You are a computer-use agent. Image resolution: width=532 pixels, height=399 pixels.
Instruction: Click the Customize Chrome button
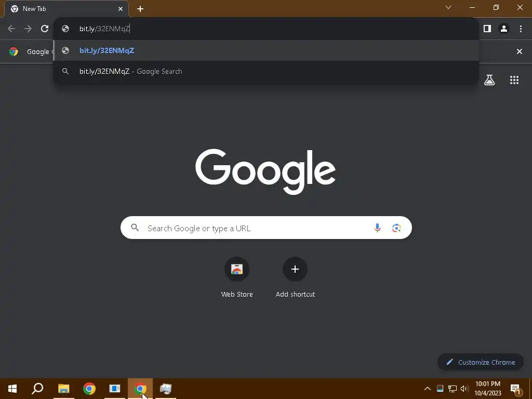[481, 362]
